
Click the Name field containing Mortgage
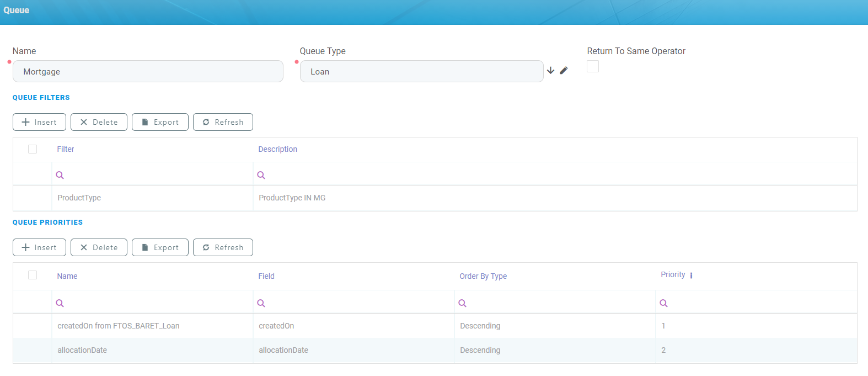pyautogui.click(x=148, y=72)
